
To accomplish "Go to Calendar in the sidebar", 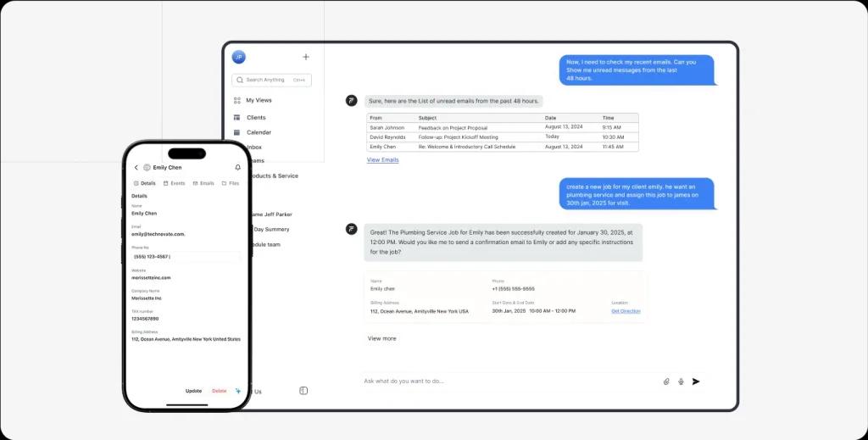I will 259,132.
